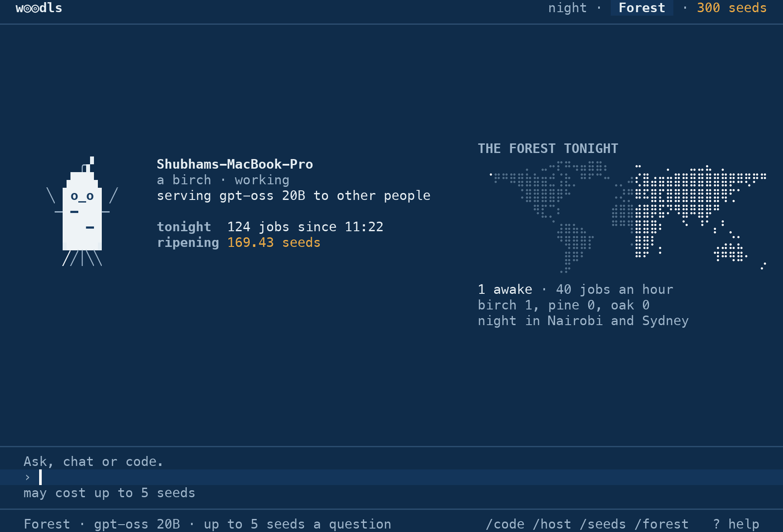The height and width of the screenshot is (532, 783).
Task: Click the '1 awake · 40 jobs an hour' line
Action: (x=576, y=289)
